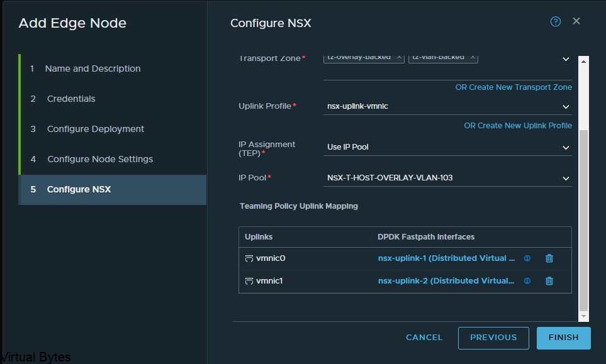This screenshot has width=606, height=364.
Task: Click vmnic0 network adapter icon
Action: tap(249, 258)
